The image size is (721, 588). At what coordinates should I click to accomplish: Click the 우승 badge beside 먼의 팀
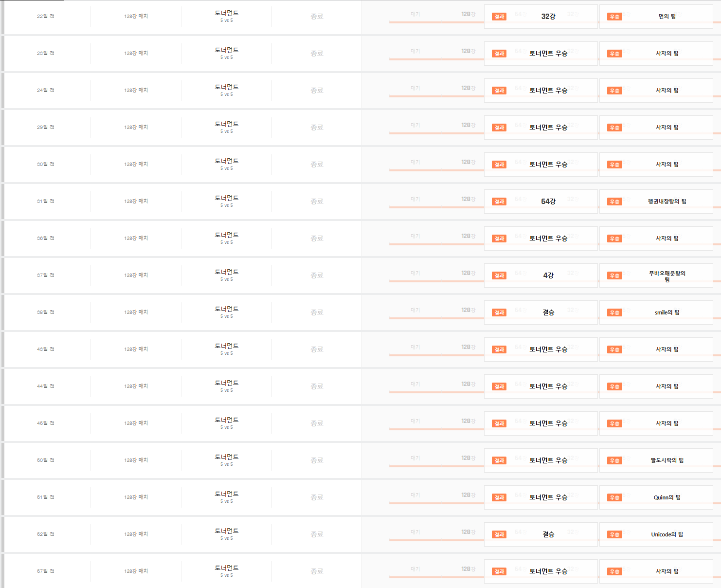pos(614,17)
